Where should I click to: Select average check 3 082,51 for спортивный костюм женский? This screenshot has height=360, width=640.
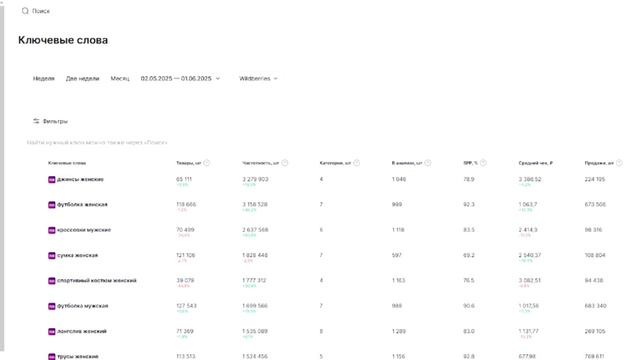(x=530, y=280)
